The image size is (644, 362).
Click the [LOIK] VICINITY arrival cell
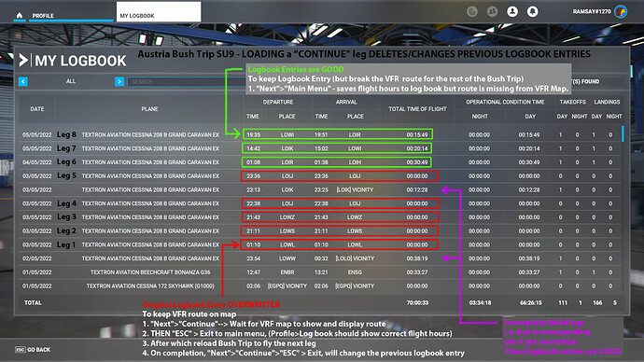pos(355,189)
